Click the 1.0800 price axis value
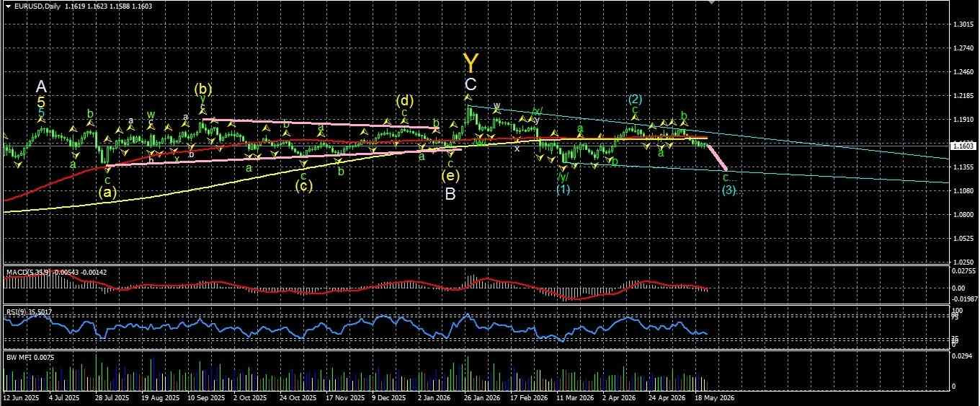This screenshot has height=406, width=980. point(963,215)
